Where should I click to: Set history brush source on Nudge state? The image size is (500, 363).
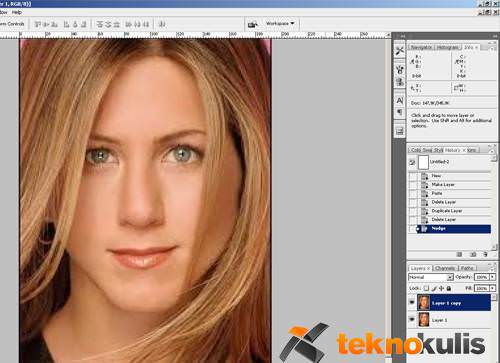(413, 229)
